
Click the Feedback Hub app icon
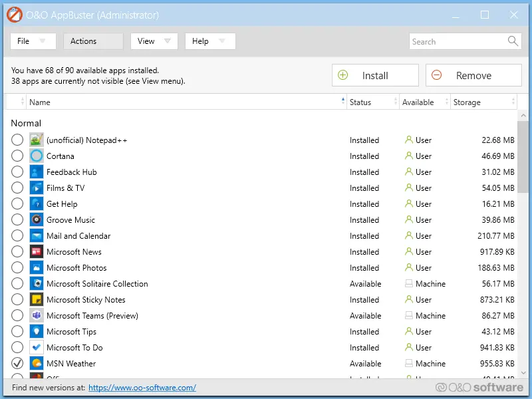[37, 172]
